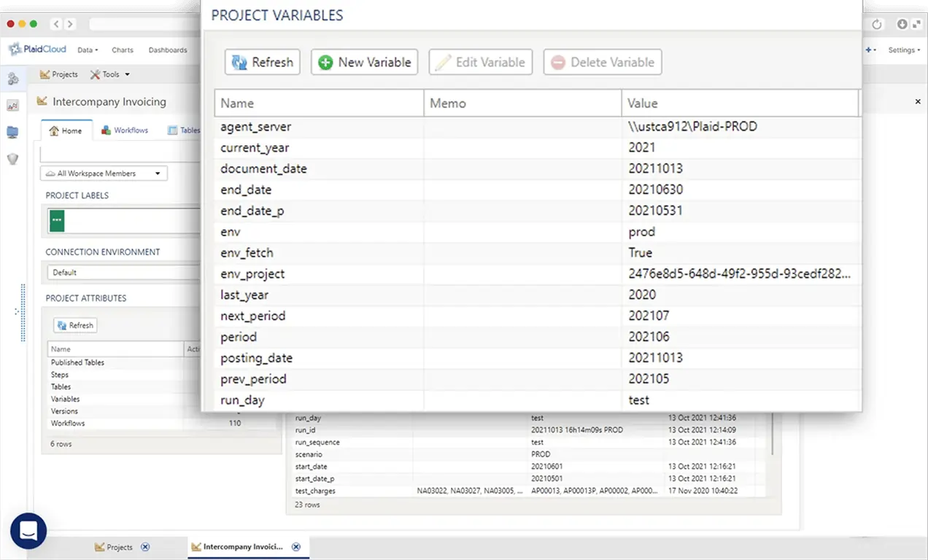
Task: Click the disabled Edit Variable button
Action: (x=481, y=62)
